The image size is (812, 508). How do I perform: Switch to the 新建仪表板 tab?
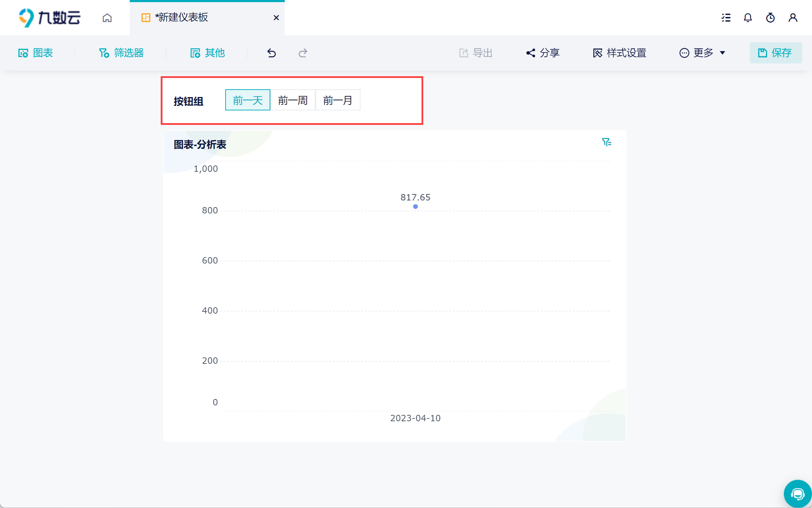(182, 18)
